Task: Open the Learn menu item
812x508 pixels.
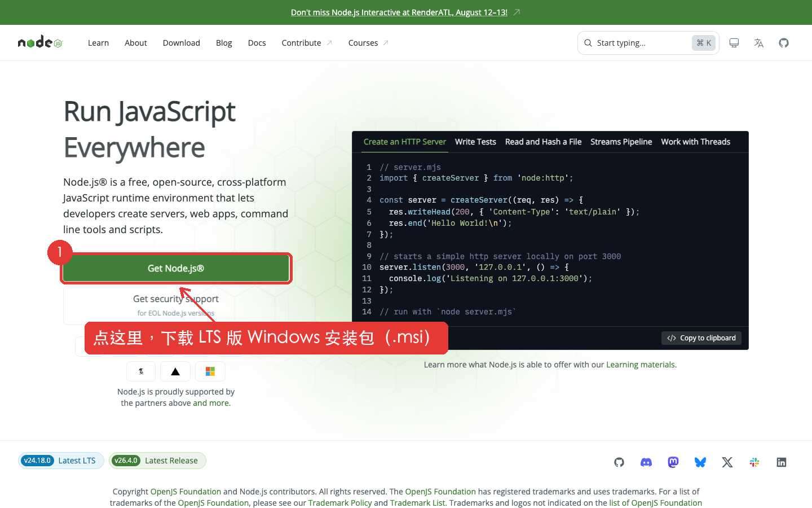Action: click(x=98, y=43)
